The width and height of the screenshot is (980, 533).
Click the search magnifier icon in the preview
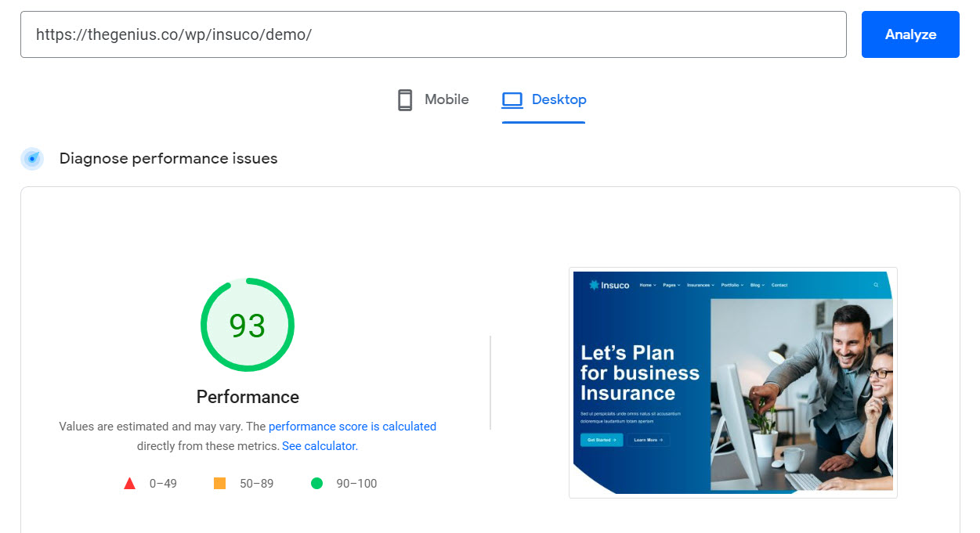[876, 286]
